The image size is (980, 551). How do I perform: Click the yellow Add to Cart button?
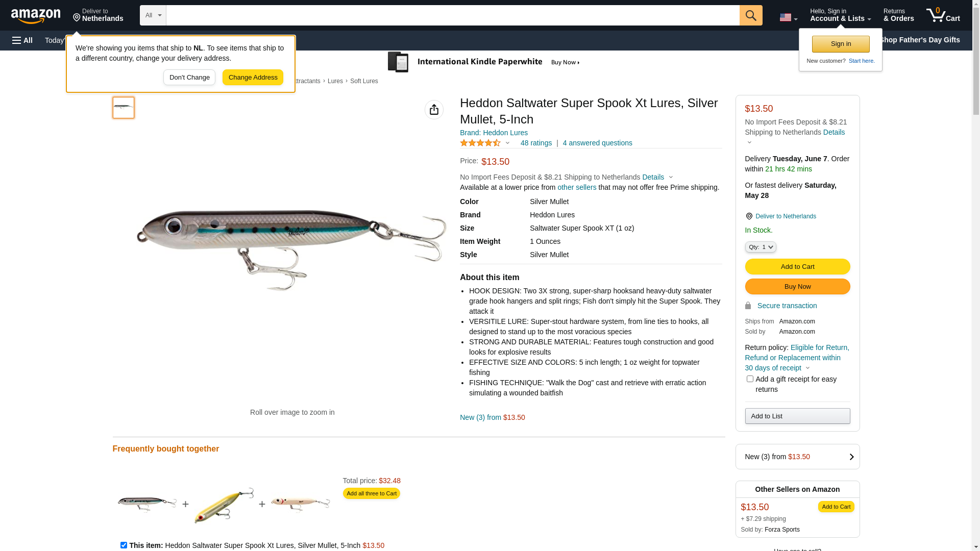(x=797, y=266)
